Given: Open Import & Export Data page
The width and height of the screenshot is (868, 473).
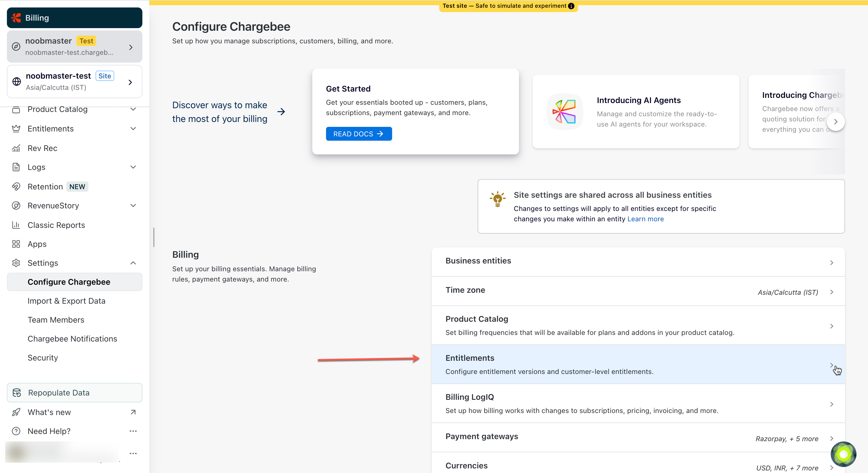Looking at the screenshot, I should (x=66, y=301).
